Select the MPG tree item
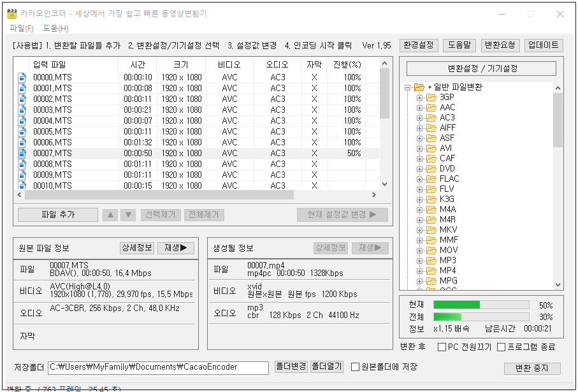Screen dimensions: 578x392 448,281
